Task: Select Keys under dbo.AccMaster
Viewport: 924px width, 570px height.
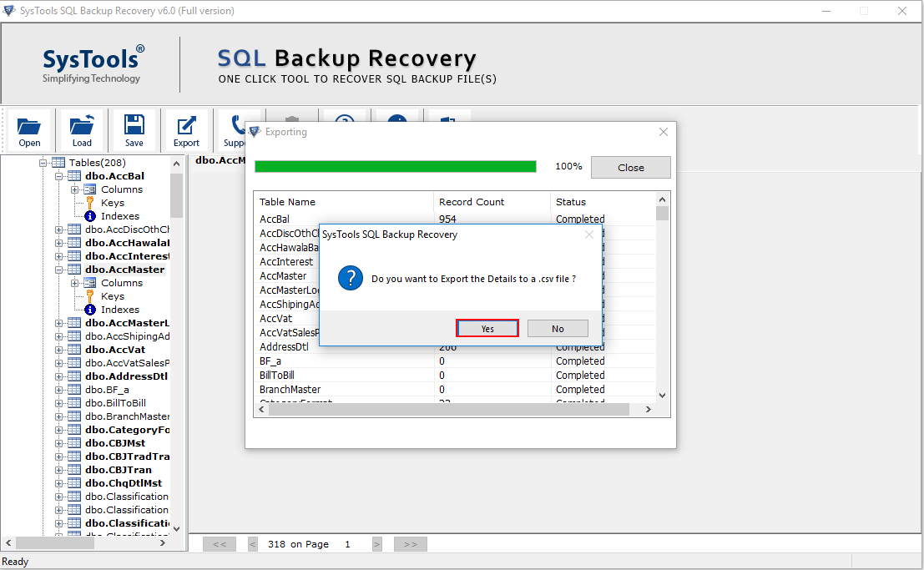Action: pyautogui.click(x=113, y=296)
